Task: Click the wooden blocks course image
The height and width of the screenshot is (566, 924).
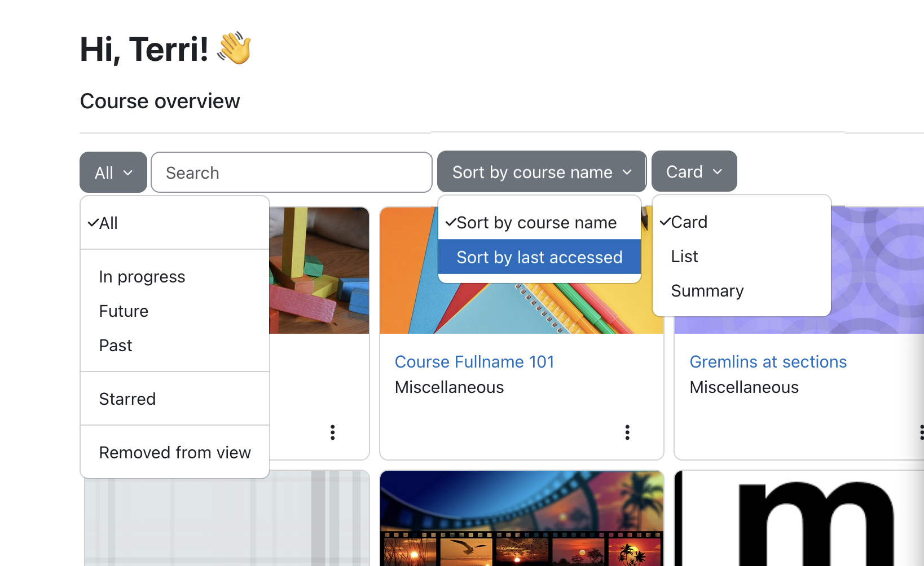Action: (319, 271)
